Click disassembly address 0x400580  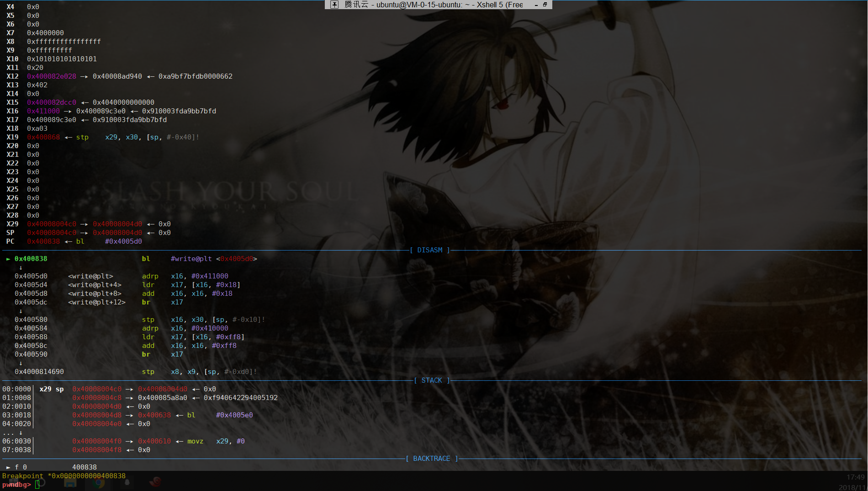(x=31, y=320)
